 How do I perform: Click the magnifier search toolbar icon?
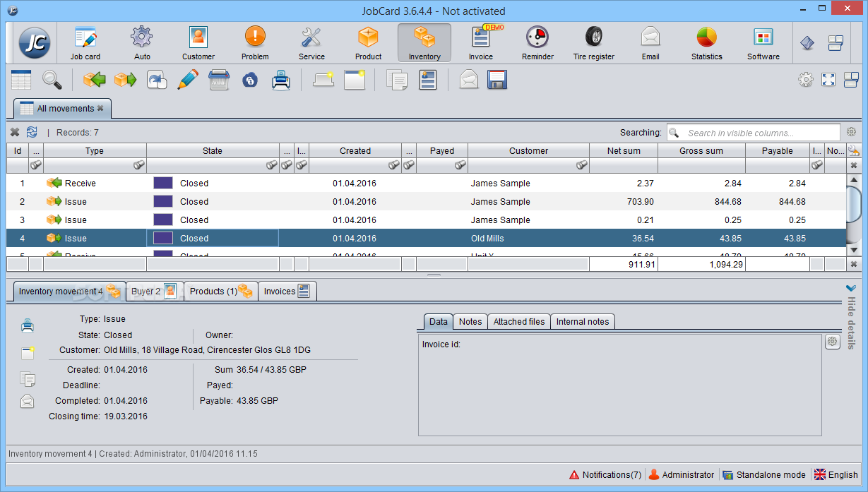tap(52, 80)
